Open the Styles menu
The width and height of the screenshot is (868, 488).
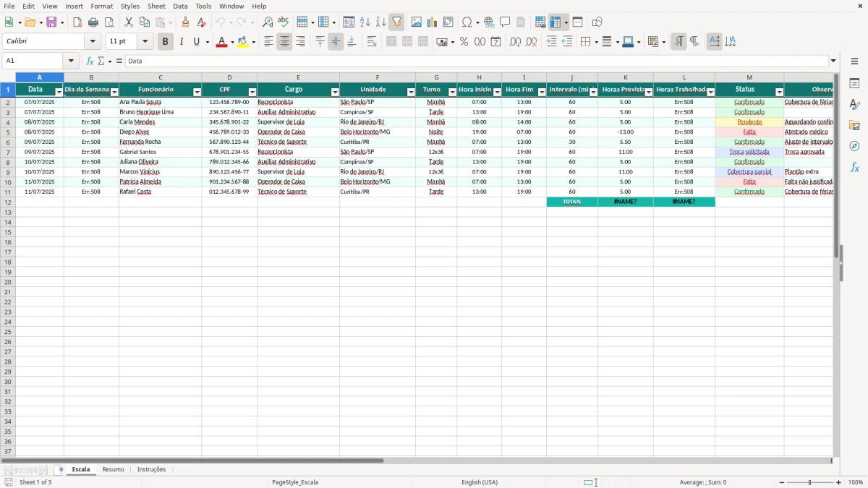pos(130,6)
